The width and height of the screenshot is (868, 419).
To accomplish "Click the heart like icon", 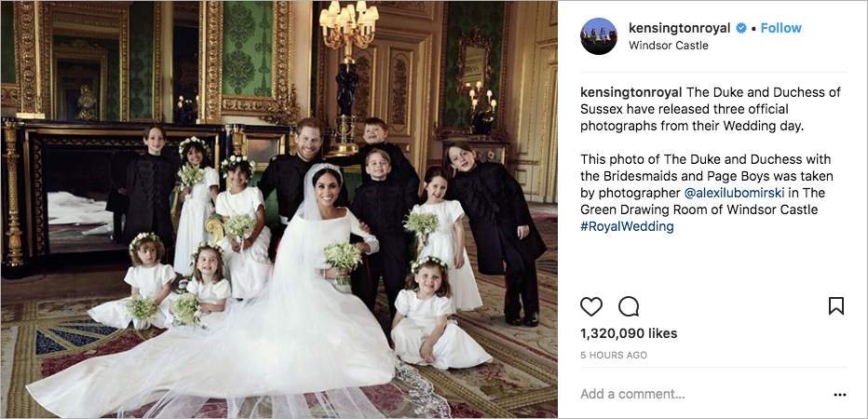I will 590,306.
